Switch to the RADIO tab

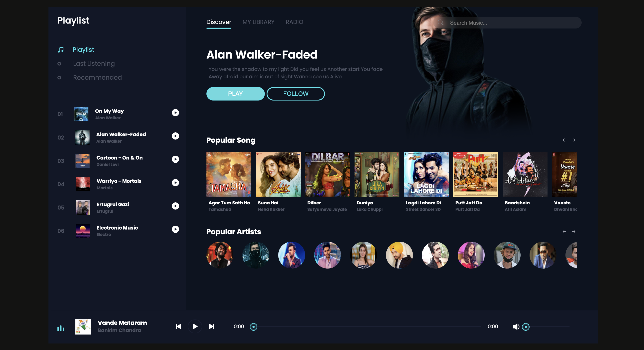(x=294, y=22)
